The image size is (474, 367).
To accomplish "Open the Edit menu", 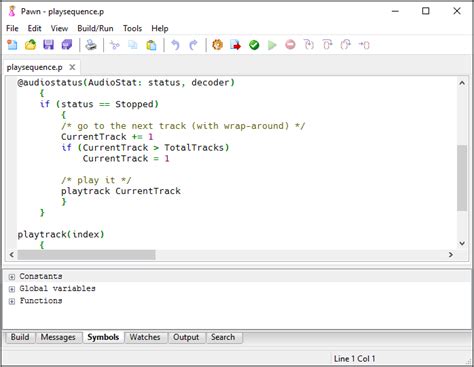I will 34,28.
